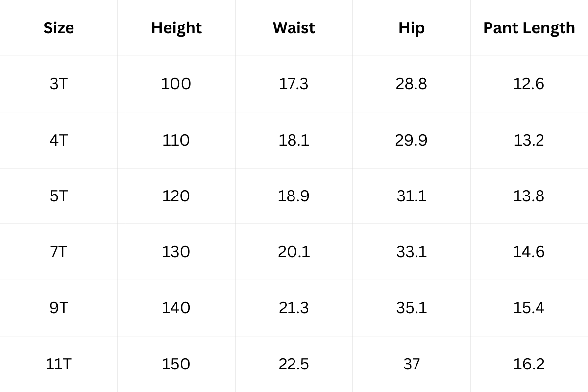Click the Pant Length column header
The height and width of the screenshot is (392, 588).
click(529, 28)
